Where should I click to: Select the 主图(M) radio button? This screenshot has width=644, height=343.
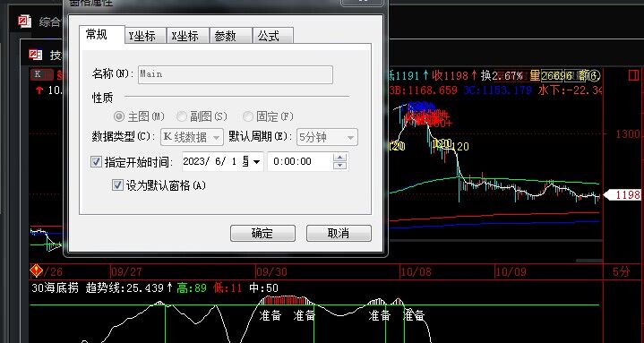click(x=140, y=116)
